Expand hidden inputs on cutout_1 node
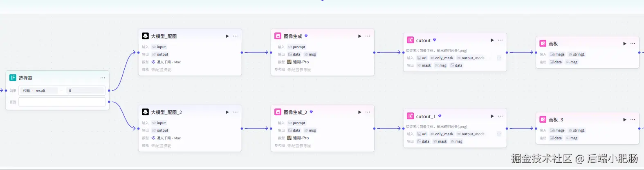This screenshot has width=644, height=170. (x=499, y=134)
